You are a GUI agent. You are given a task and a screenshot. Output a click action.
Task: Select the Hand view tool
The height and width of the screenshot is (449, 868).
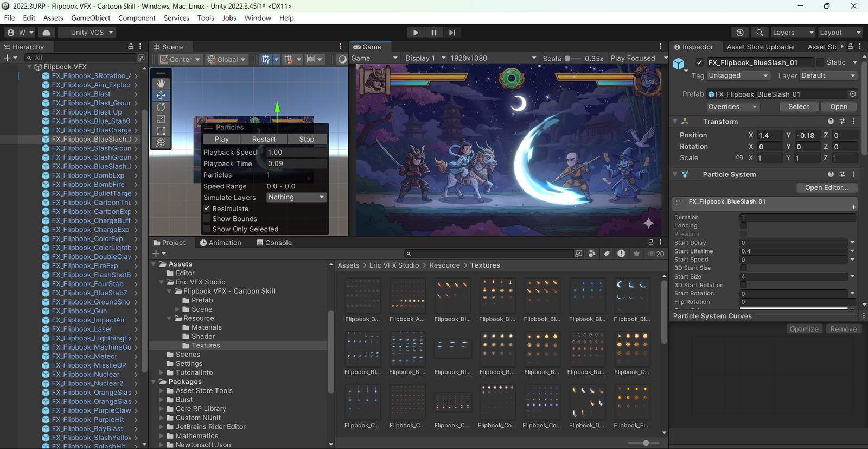161,84
